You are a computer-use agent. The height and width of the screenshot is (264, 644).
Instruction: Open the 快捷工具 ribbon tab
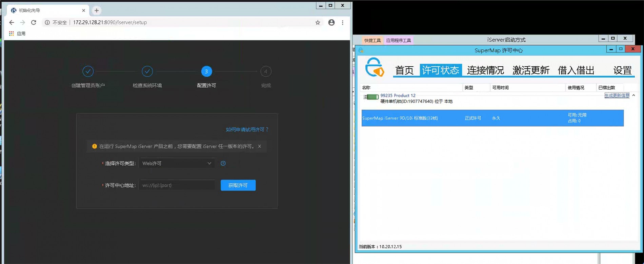point(373,40)
